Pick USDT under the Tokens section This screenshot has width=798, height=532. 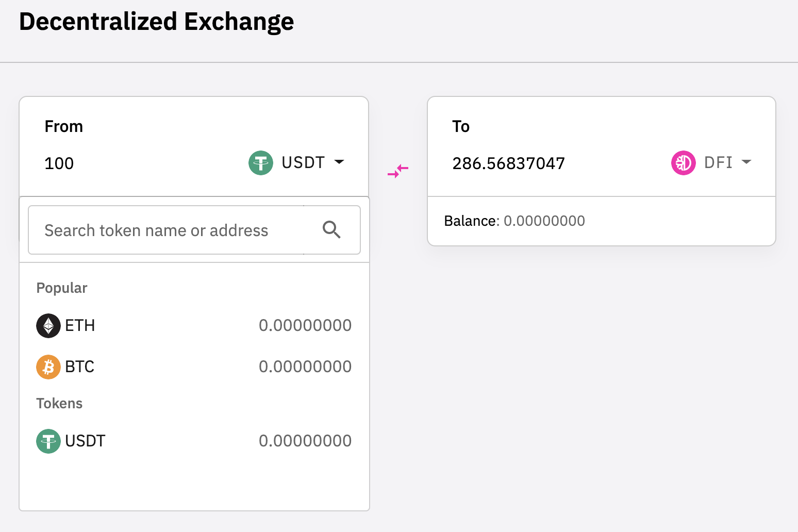[85, 441]
